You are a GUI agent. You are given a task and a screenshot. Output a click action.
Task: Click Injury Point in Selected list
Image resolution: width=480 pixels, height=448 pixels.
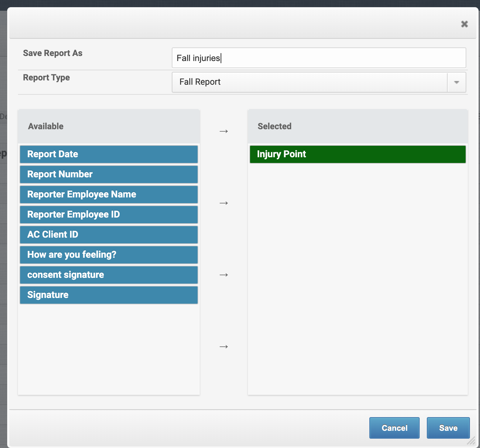[357, 154]
